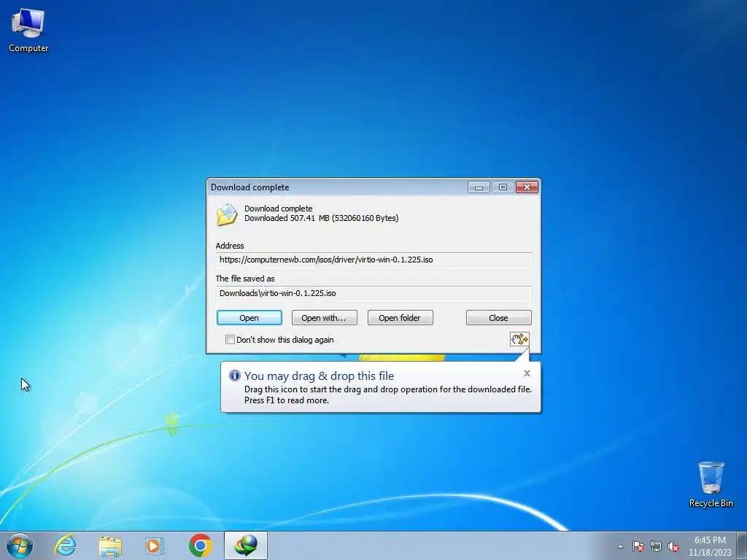
Task: Click the Download complete title bar
Action: point(336,187)
